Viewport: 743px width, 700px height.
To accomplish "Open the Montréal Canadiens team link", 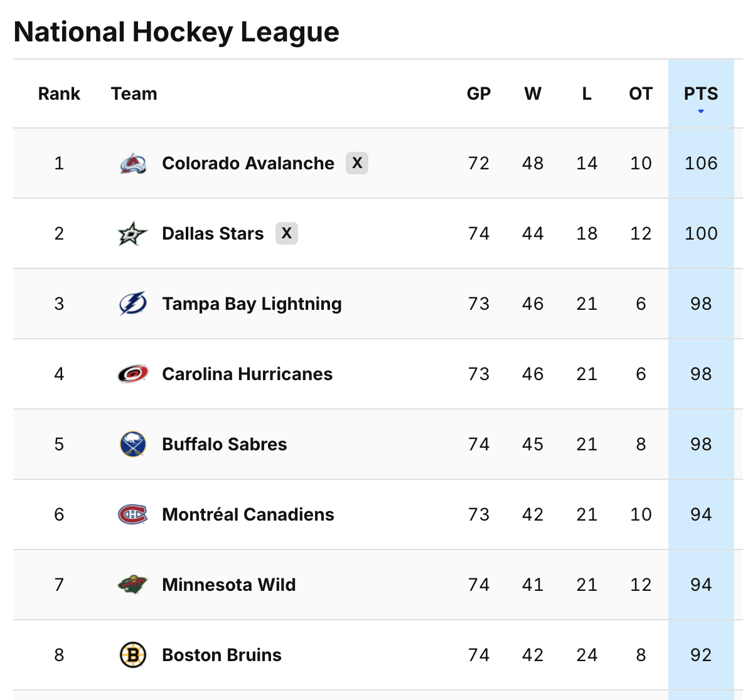I will tap(248, 515).
